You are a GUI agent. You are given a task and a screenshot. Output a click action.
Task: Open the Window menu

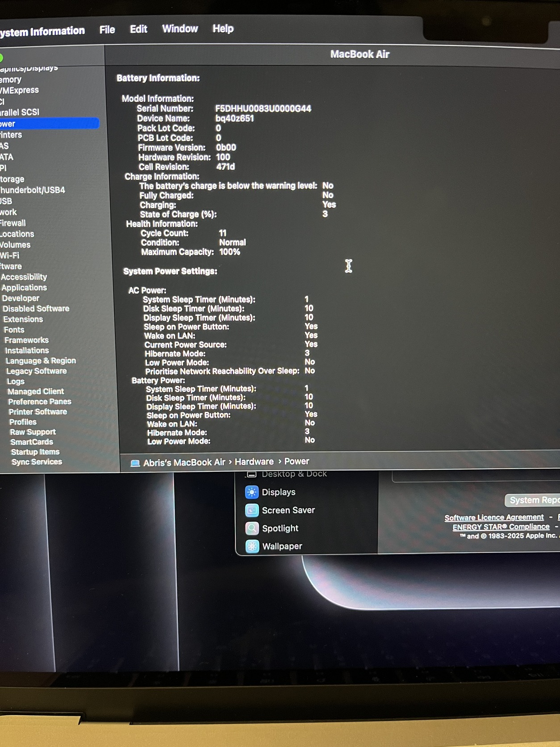[180, 29]
